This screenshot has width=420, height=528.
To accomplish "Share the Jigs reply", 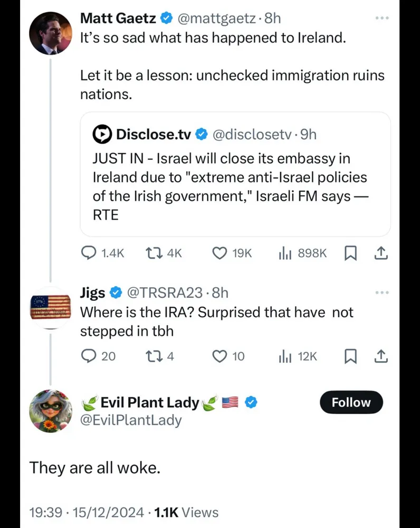I will [381, 356].
